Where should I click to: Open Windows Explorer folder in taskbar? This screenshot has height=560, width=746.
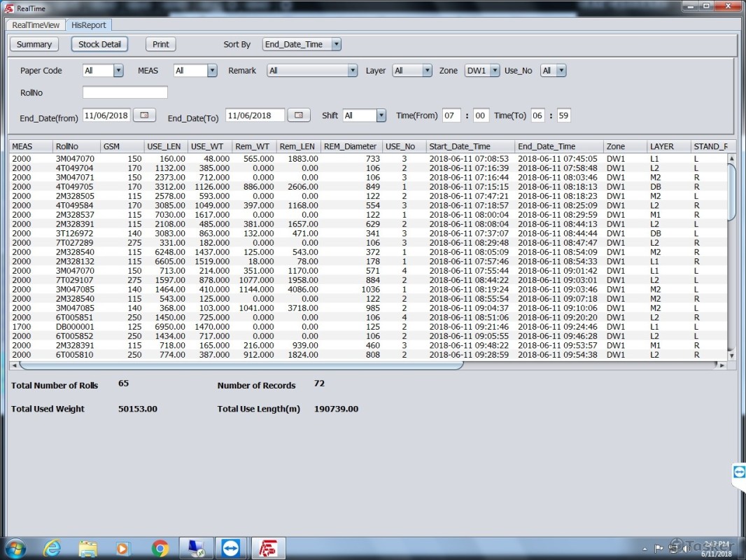click(x=87, y=548)
